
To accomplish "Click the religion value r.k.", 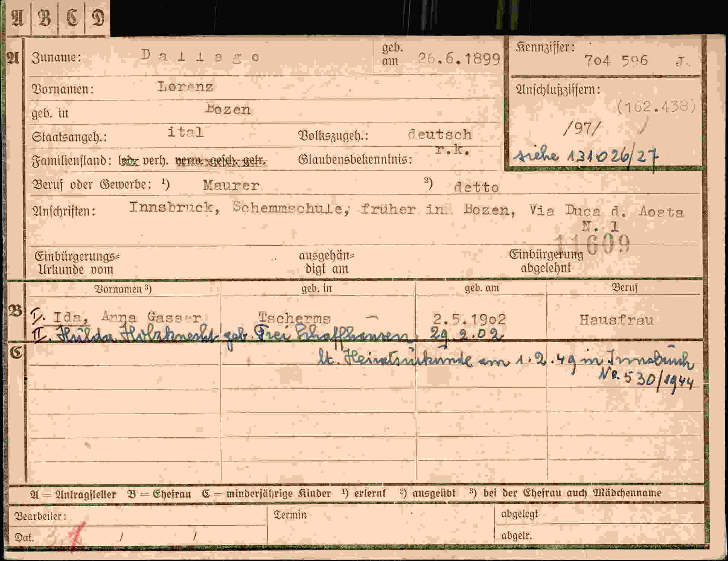I will [x=453, y=150].
